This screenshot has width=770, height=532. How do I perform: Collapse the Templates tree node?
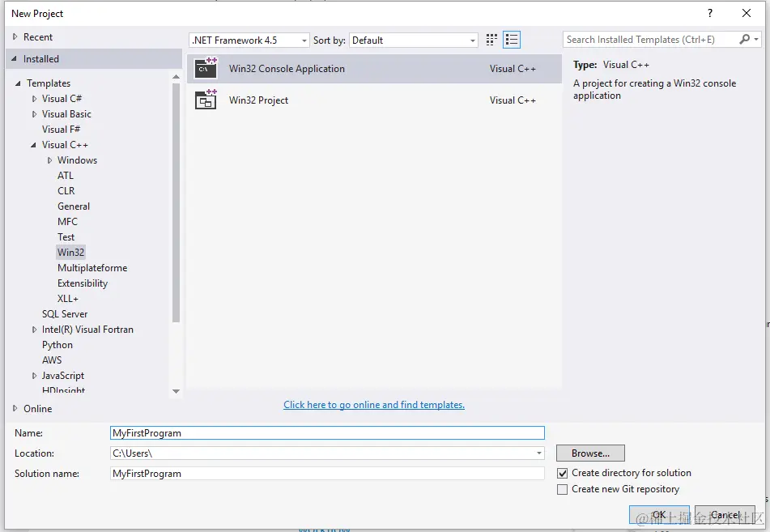tap(18, 83)
